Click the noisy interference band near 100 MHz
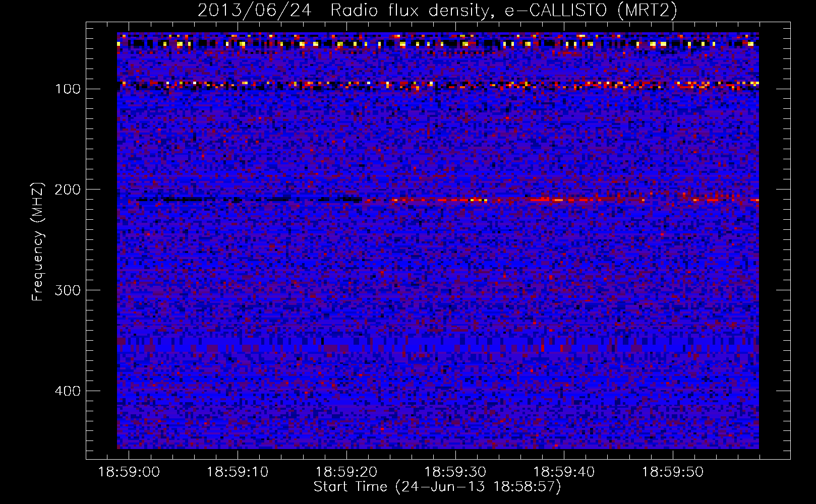The width and height of the screenshot is (816, 504). pos(438,85)
